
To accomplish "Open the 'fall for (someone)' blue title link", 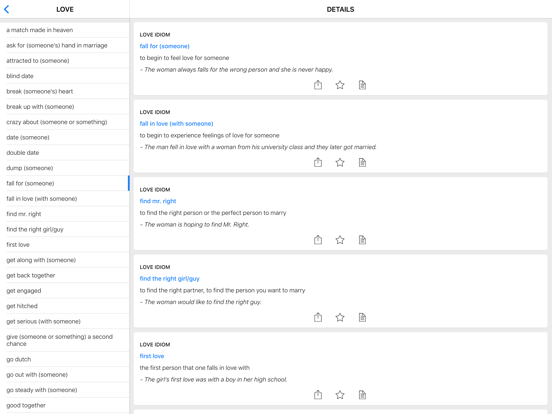I will 164,46.
